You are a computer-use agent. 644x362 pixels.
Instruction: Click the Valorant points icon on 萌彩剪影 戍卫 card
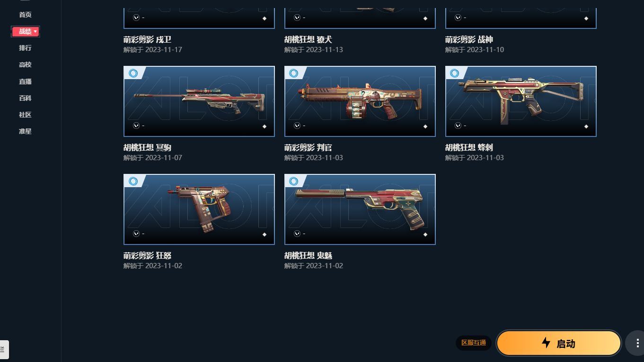coord(136,18)
